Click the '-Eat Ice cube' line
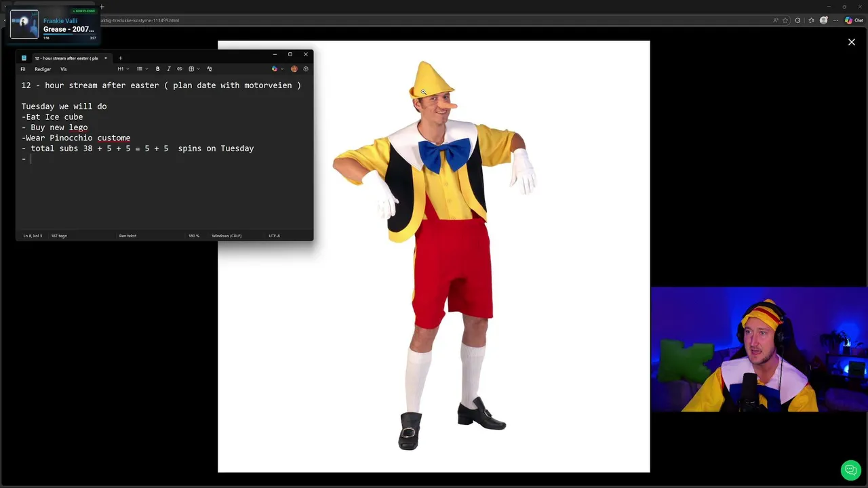 (x=52, y=117)
